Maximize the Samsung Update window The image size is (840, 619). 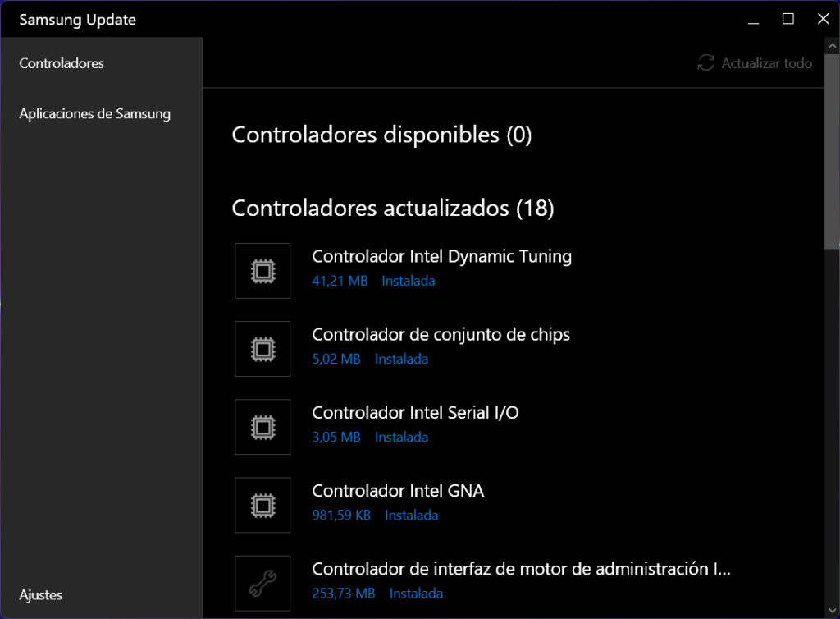[788, 19]
